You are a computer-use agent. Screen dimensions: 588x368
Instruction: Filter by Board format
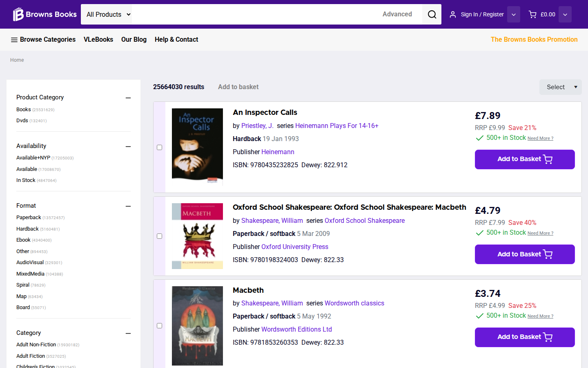coord(23,307)
